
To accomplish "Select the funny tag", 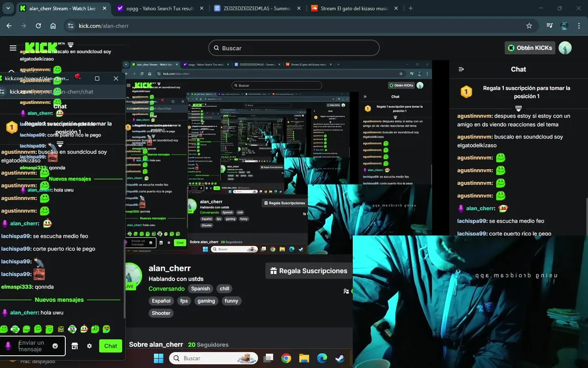I will coord(231,301).
